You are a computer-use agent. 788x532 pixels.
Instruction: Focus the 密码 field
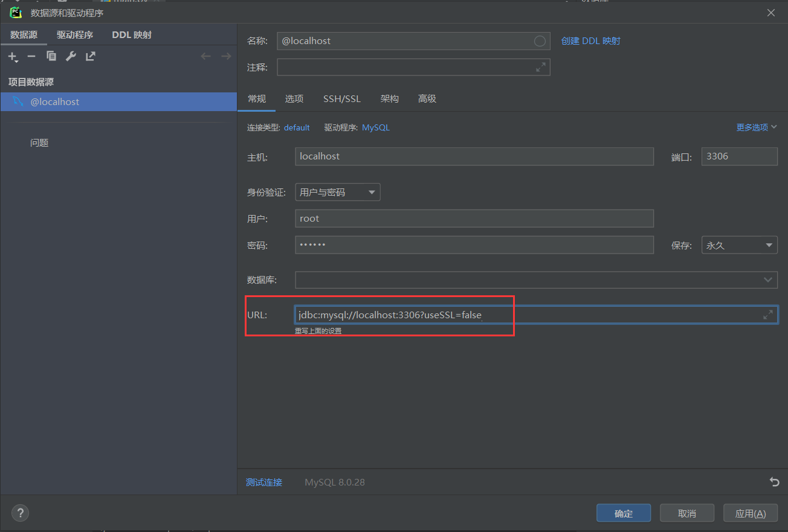pos(474,245)
